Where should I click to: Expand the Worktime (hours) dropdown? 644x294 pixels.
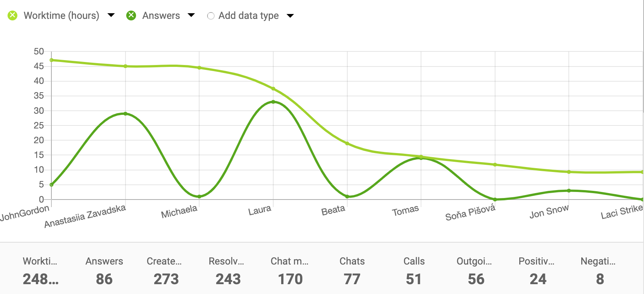pyautogui.click(x=111, y=16)
